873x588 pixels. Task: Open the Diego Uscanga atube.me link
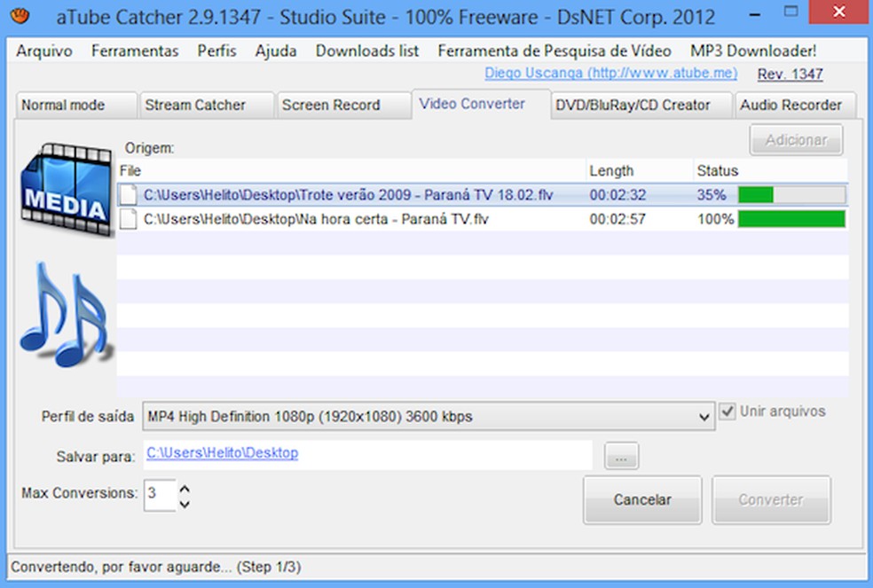[x=610, y=73]
